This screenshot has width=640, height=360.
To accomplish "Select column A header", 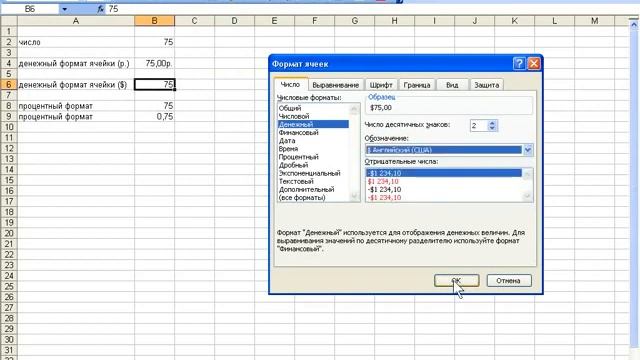I will [76, 21].
